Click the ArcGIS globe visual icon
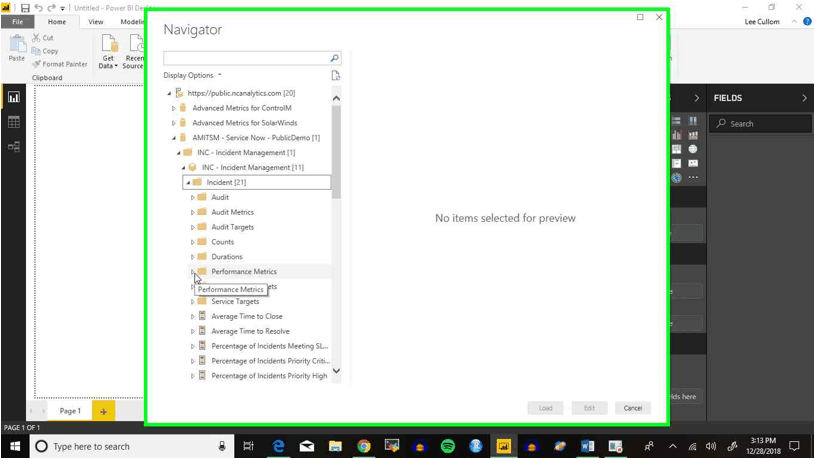This screenshot has width=815, height=459. pyautogui.click(x=676, y=178)
